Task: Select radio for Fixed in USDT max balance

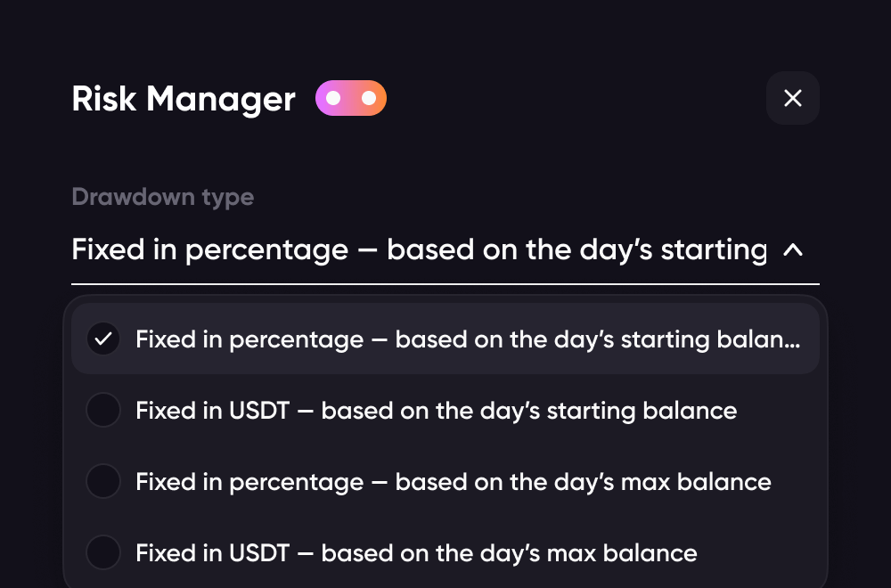Action: (x=103, y=553)
